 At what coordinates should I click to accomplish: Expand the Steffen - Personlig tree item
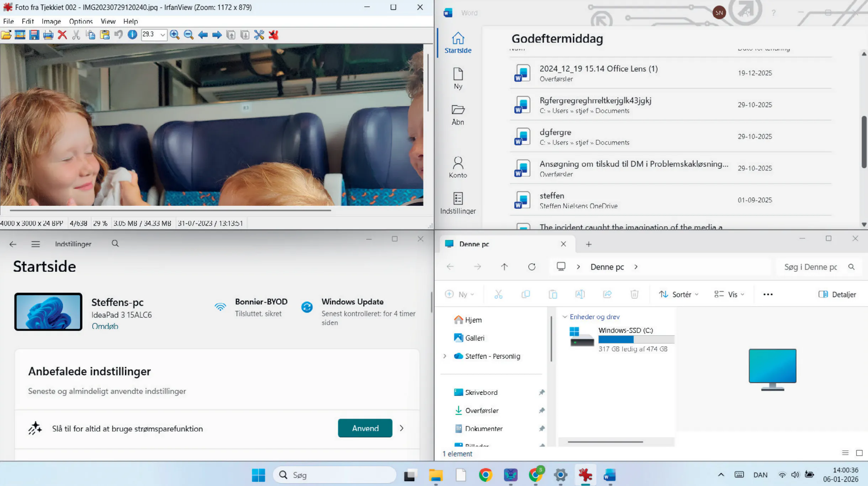tap(445, 356)
